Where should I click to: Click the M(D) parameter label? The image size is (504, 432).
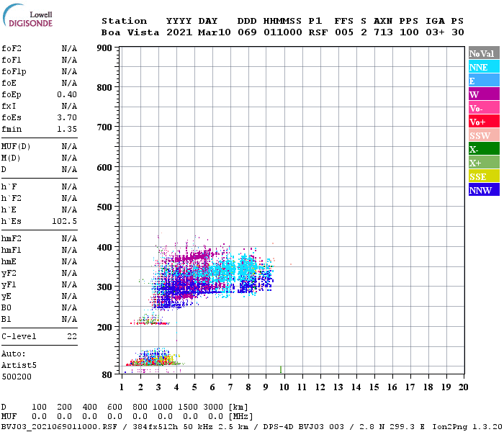point(11,158)
